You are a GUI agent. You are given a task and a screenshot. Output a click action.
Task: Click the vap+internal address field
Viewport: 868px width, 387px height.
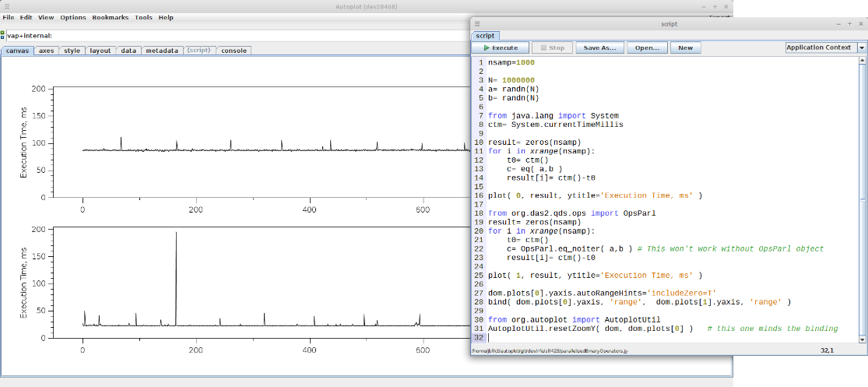pyautogui.click(x=234, y=35)
